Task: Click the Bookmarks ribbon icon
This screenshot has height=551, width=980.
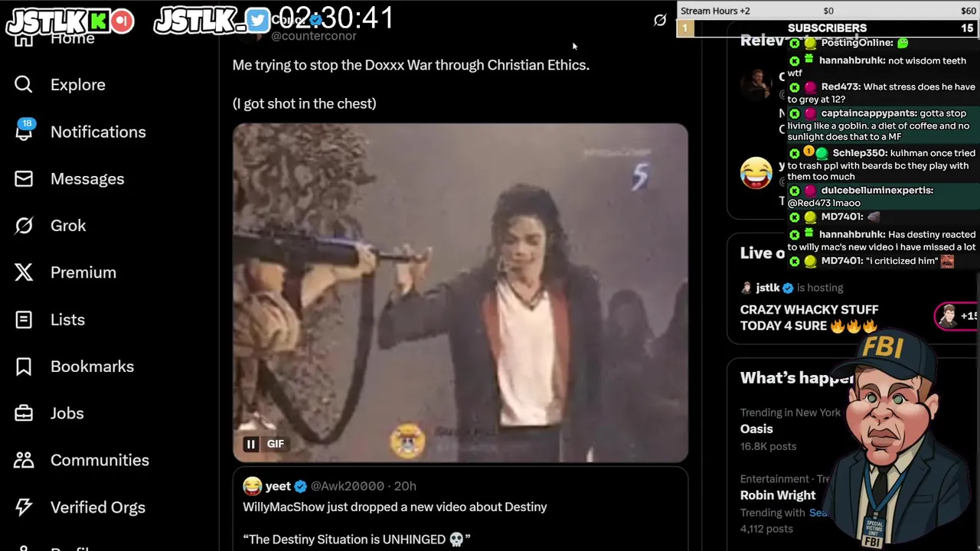Action: [24, 366]
